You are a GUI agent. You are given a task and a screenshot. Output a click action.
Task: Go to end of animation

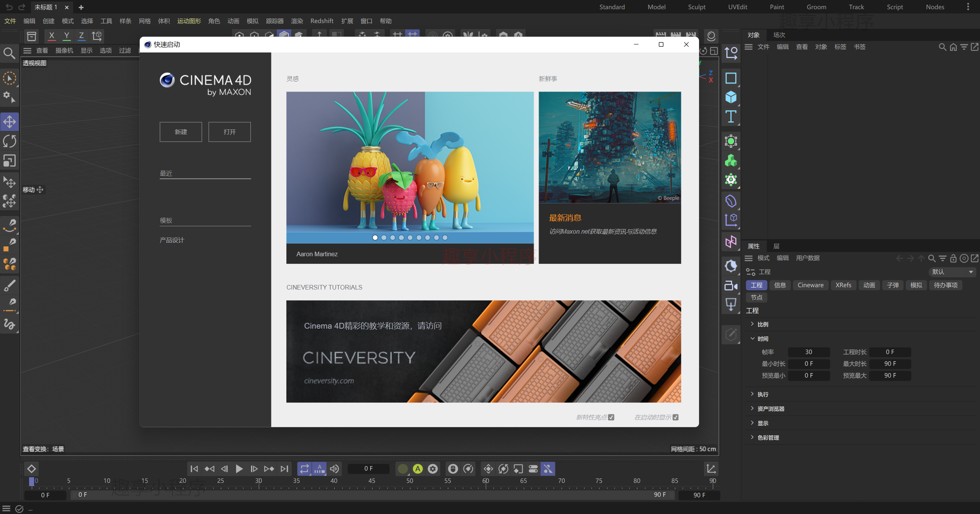(x=284, y=469)
